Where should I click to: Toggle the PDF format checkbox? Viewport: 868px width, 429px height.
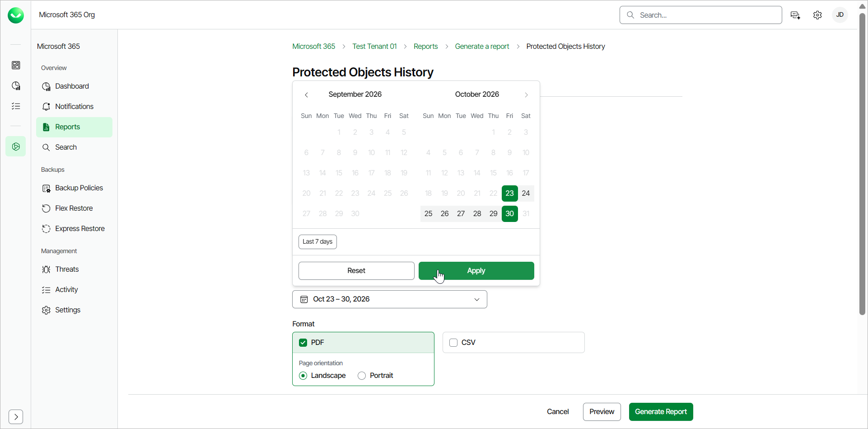(x=303, y=343)
